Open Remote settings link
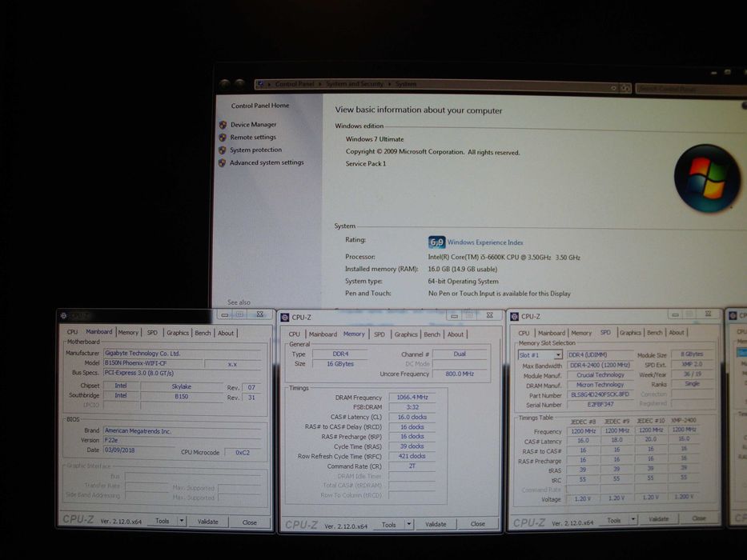 pyautogui.click(x=253, y=137)
